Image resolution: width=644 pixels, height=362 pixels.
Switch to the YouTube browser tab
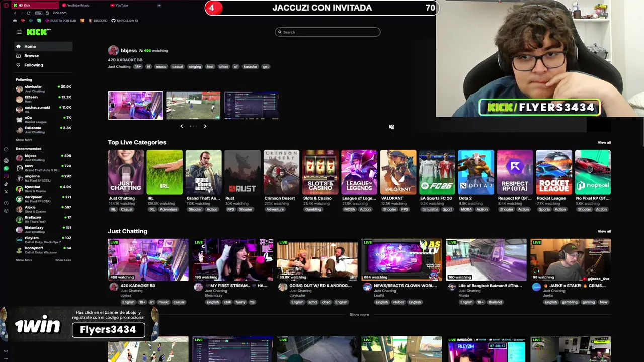click(x=133, y=5)
